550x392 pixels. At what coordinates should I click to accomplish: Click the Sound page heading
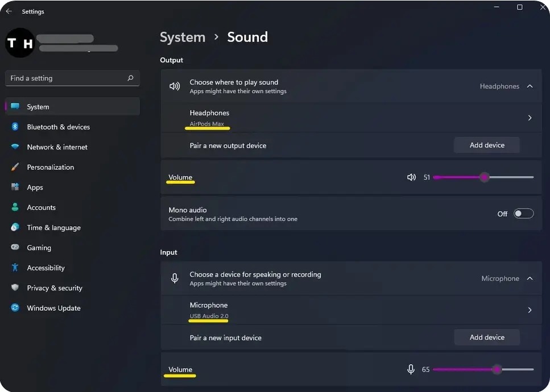click(x=247, y=37)
